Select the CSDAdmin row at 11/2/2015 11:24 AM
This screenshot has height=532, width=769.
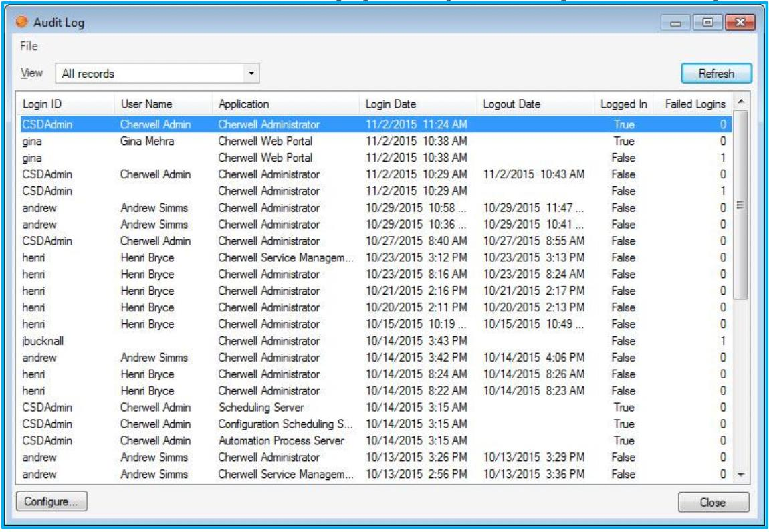click(x=376, y=124)
